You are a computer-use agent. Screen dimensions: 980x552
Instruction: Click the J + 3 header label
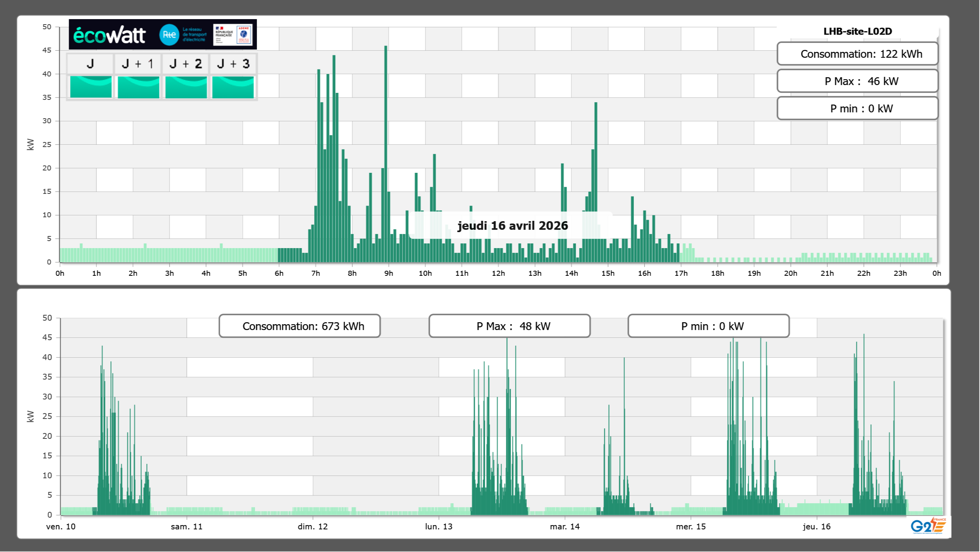tap(233, 64)
